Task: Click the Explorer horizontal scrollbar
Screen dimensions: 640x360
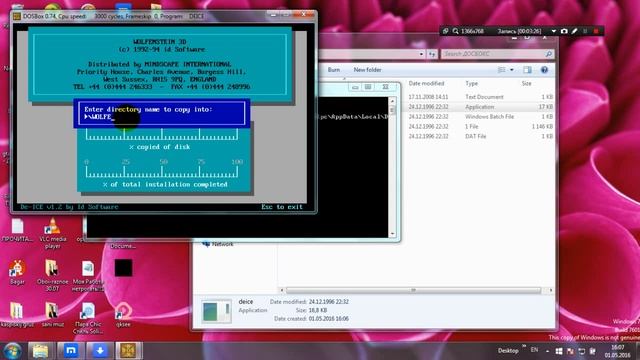Action: tap(413, 290)
